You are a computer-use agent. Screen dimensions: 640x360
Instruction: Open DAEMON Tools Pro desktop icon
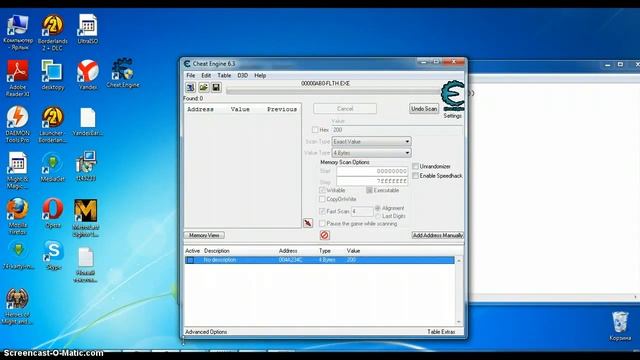click(x=18, y=124)
